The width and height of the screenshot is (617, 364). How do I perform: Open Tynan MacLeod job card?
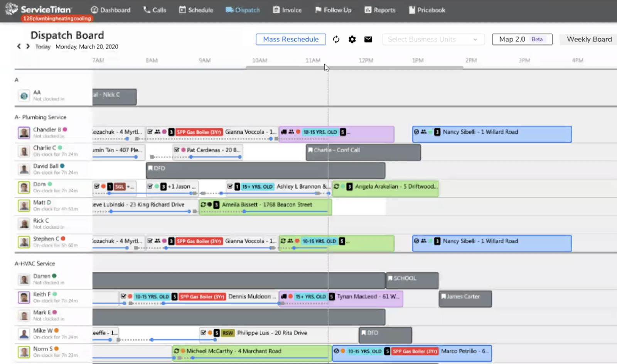coord(341,298)
